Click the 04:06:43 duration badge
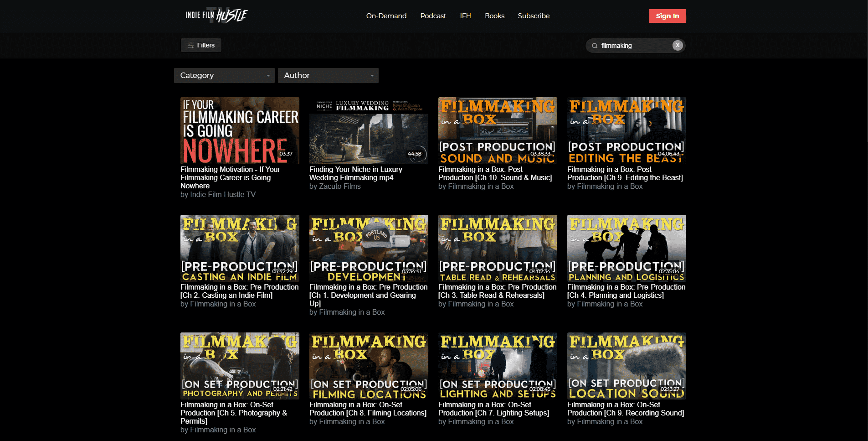The height and width of the screenshot is (441, 868). coord(669,154)
